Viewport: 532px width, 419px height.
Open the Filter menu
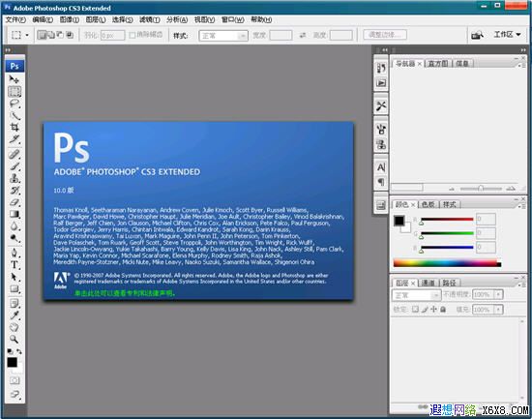click(x=150, y=19)
